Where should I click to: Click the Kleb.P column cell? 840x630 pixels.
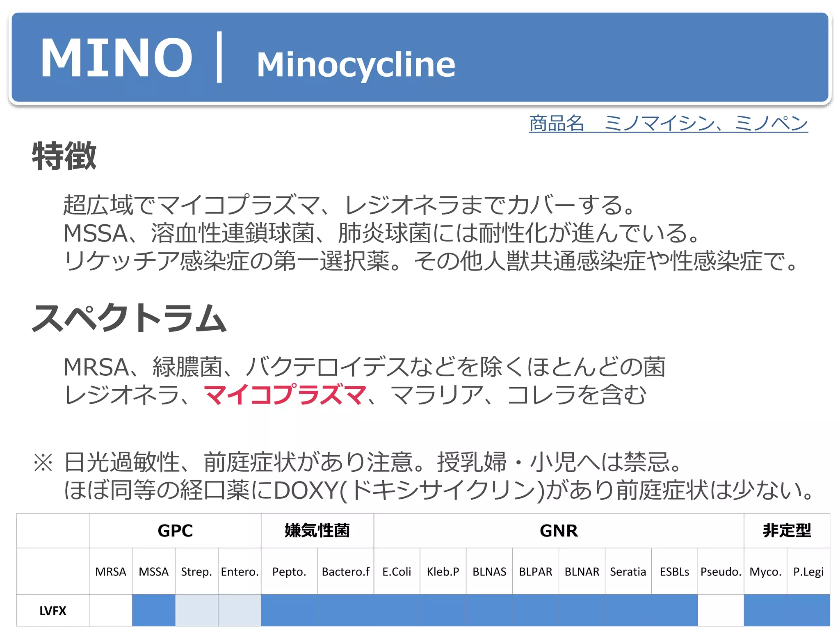[x=443, y=571]
